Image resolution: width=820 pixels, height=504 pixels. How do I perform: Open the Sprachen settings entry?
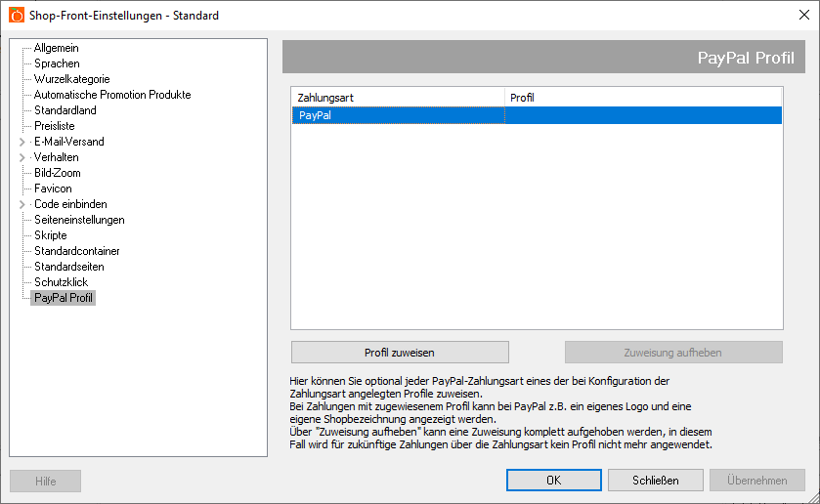[57, 63]
